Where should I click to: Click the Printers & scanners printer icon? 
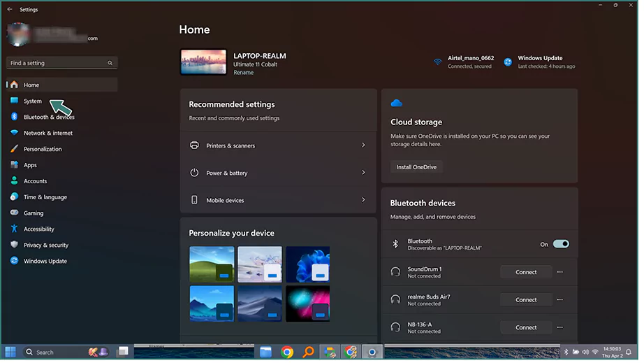click(196, 146)
